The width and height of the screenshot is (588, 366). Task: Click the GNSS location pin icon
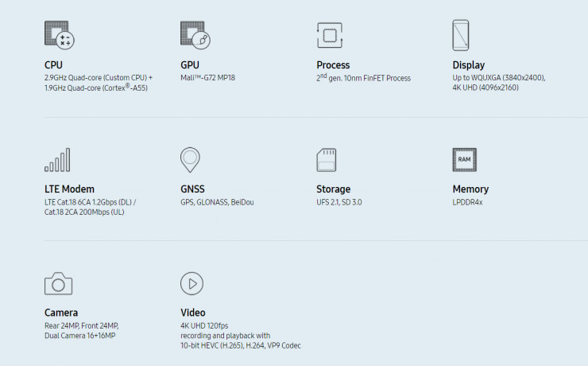coord(190,160)
